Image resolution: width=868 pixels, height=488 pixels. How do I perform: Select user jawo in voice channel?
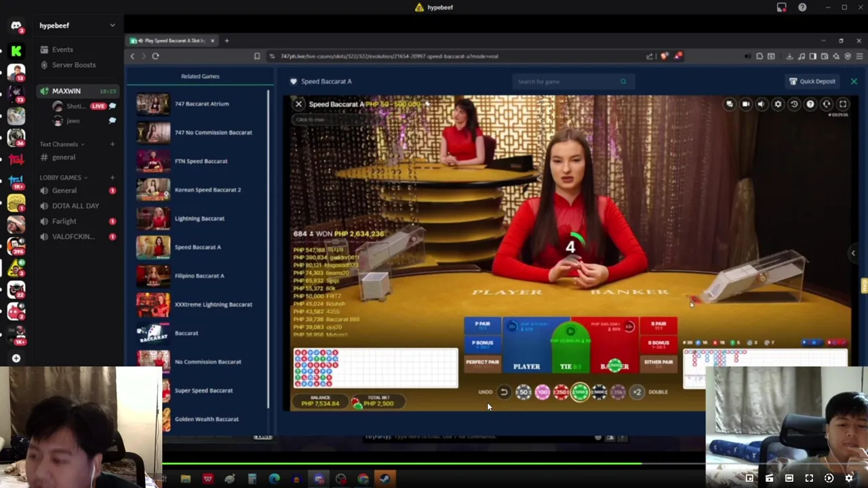73,121
